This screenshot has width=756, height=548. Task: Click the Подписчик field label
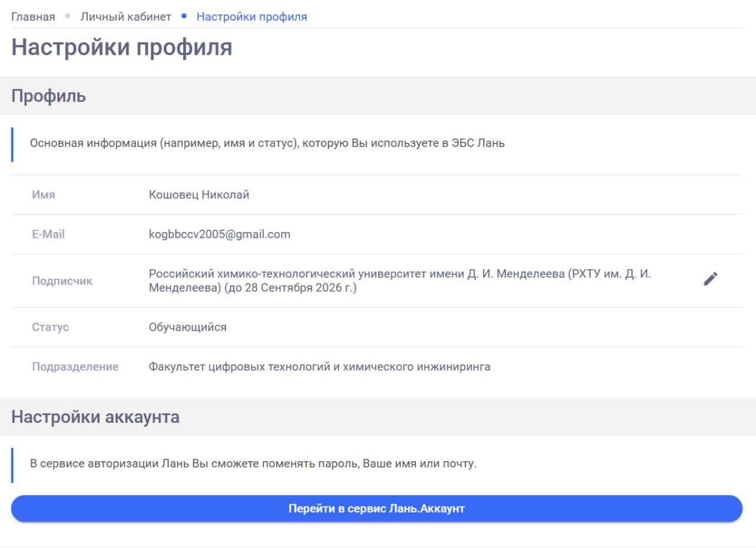pos(62,281)
